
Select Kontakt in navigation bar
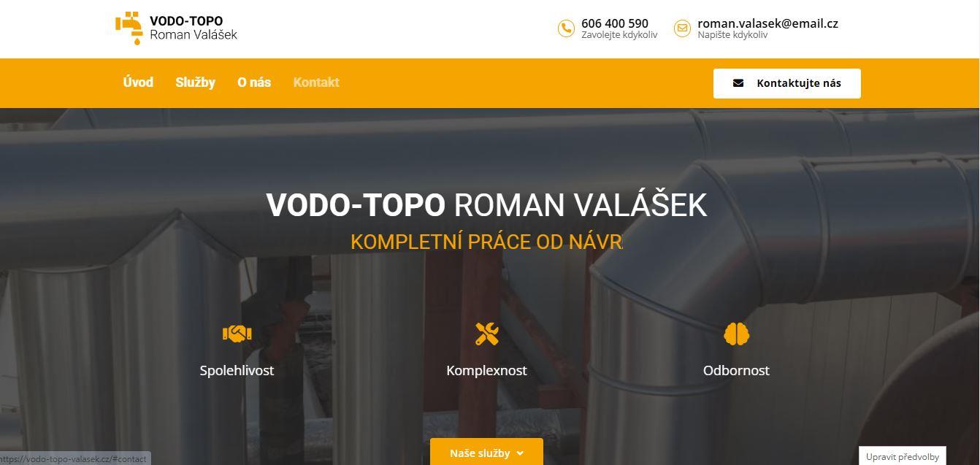pos(316,82)
